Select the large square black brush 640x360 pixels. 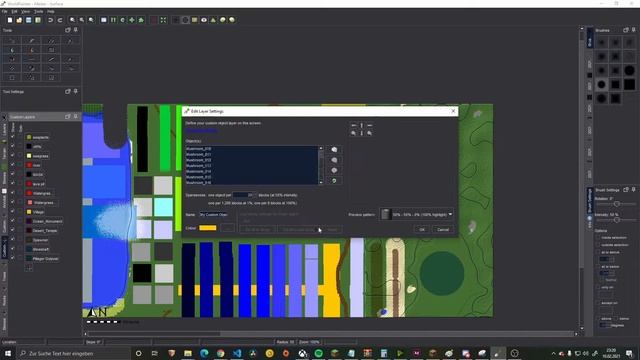[629, 84]
